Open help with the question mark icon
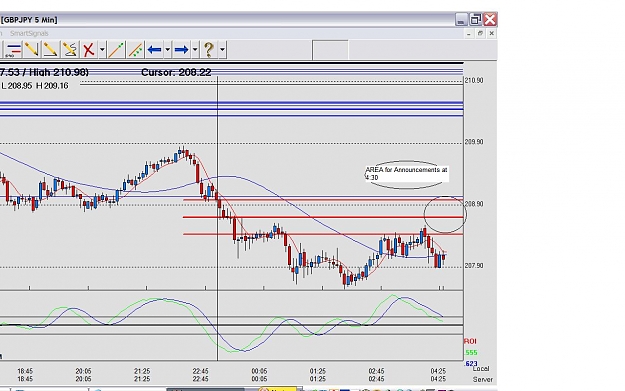Viewport: 625px width, 391px height. coord(208,50)
